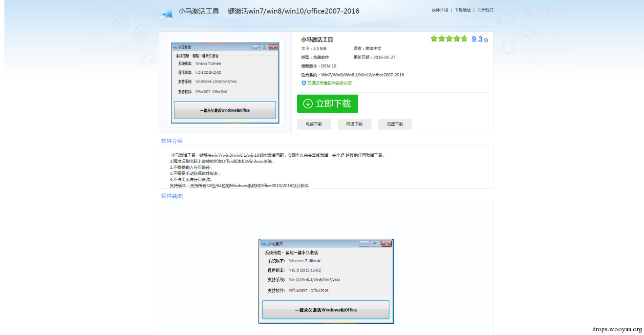The width and height of the screenshot is (644, 335).
Task: Open the 软件介绍 nav link at top
Action: tap(440, 10)
